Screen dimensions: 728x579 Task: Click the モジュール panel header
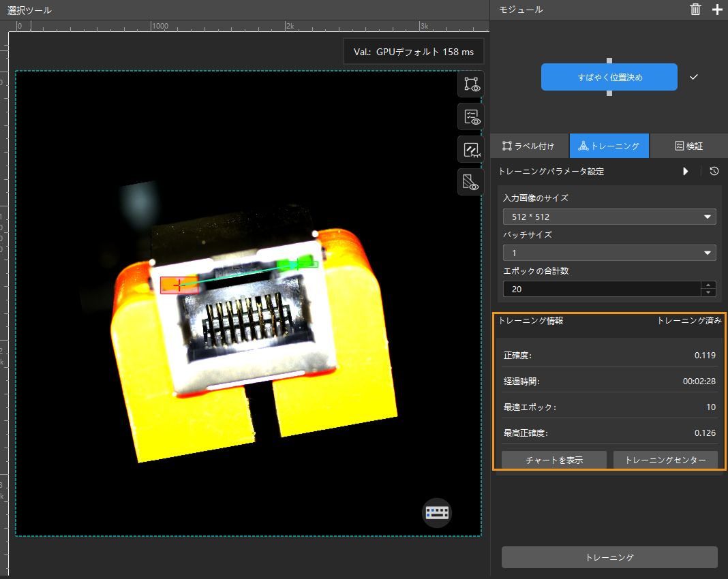[x=521, y=10]
